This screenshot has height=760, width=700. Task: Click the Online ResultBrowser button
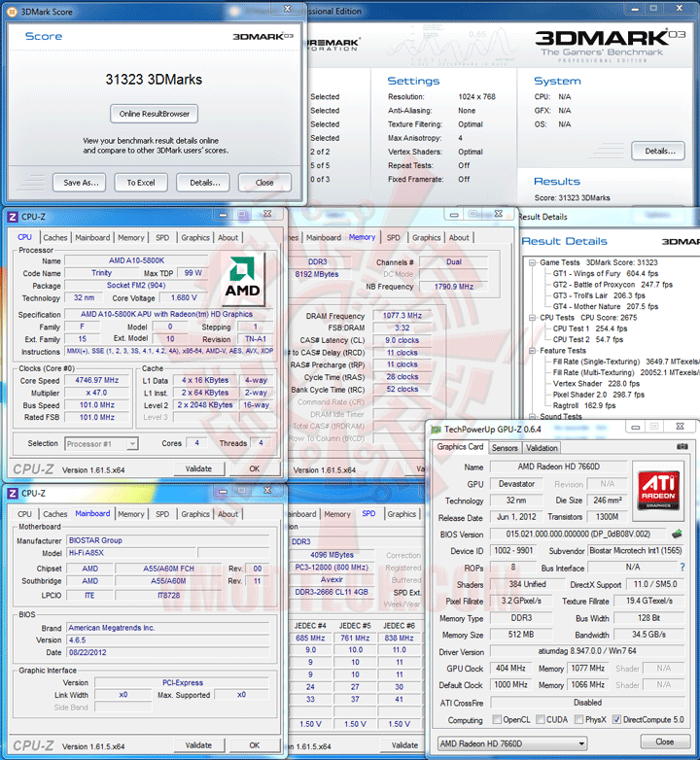pos(155,114)
